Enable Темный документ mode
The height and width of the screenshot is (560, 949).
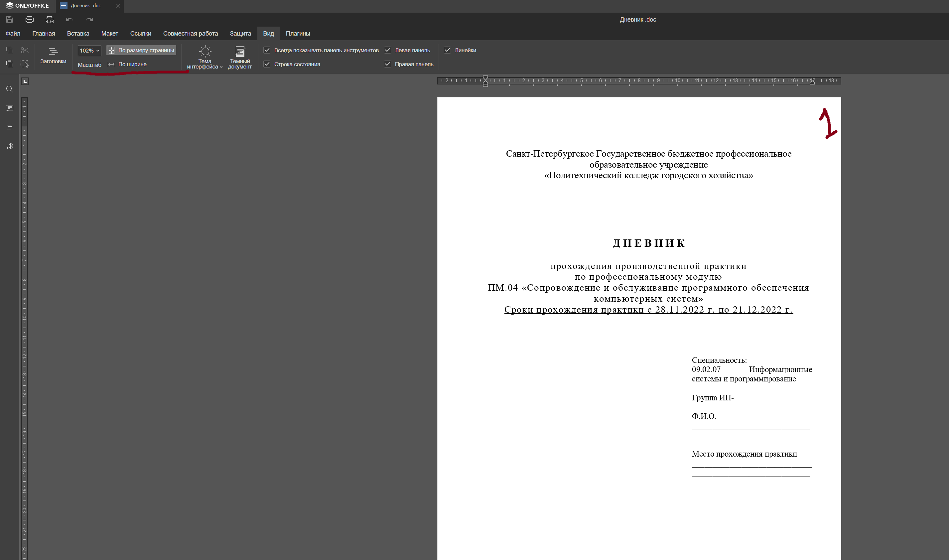(240, 57)
